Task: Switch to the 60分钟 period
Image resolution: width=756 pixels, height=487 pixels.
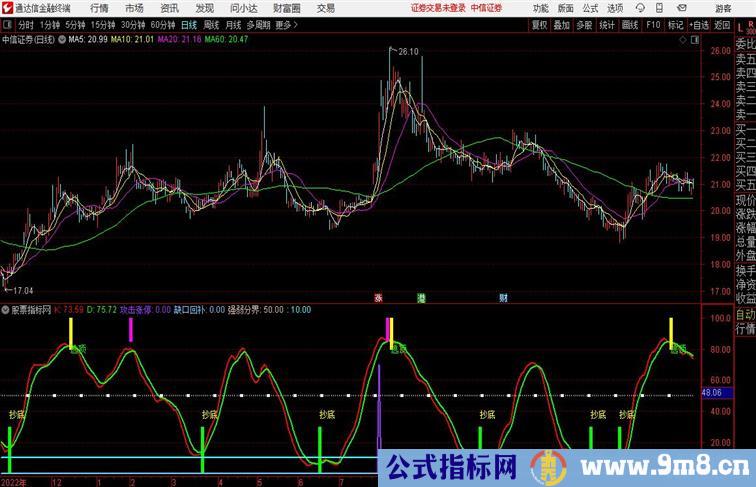Action: point(163,25)
